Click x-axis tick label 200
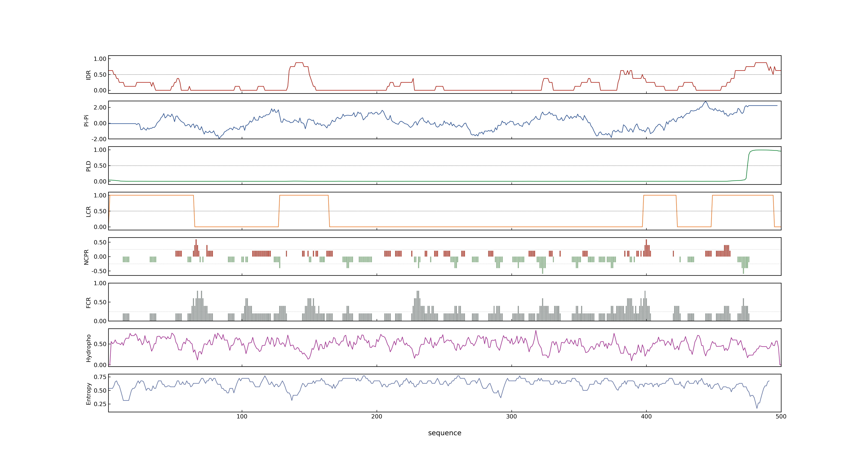This screenshot has width=868, height=463. coord(377,416)
